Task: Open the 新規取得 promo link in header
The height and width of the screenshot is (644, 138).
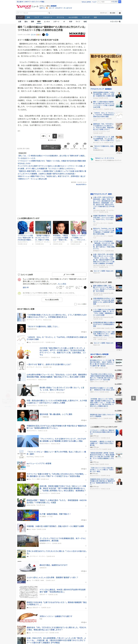Action: (54, 6)
